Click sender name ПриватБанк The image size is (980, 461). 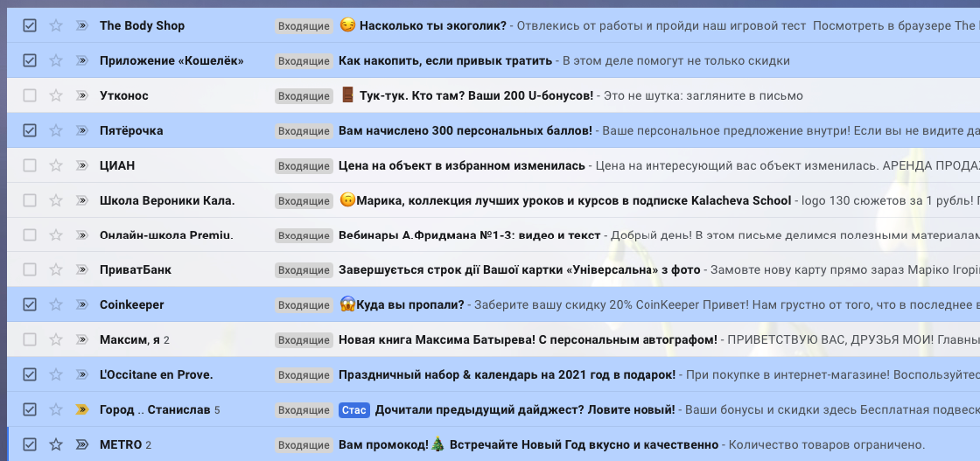(x=136, y=269)
